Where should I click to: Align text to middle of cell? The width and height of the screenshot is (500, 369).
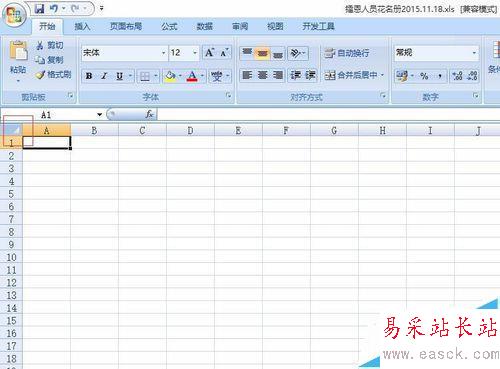(262, 53)
